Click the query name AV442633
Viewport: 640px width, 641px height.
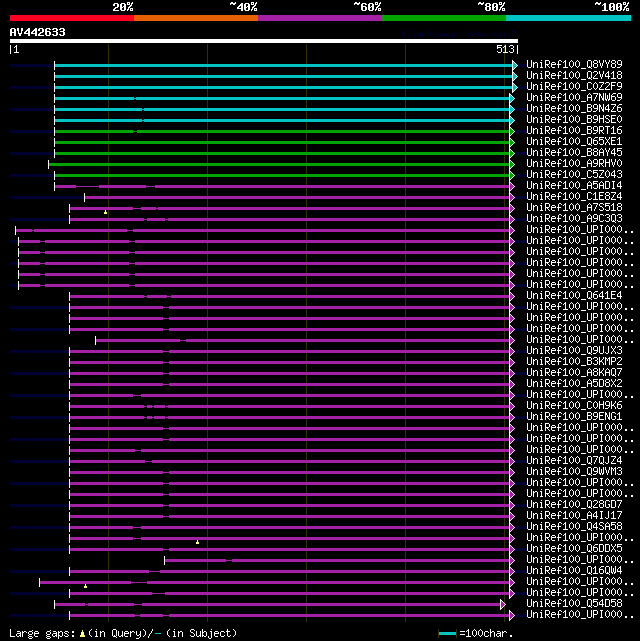click(38, 32)
